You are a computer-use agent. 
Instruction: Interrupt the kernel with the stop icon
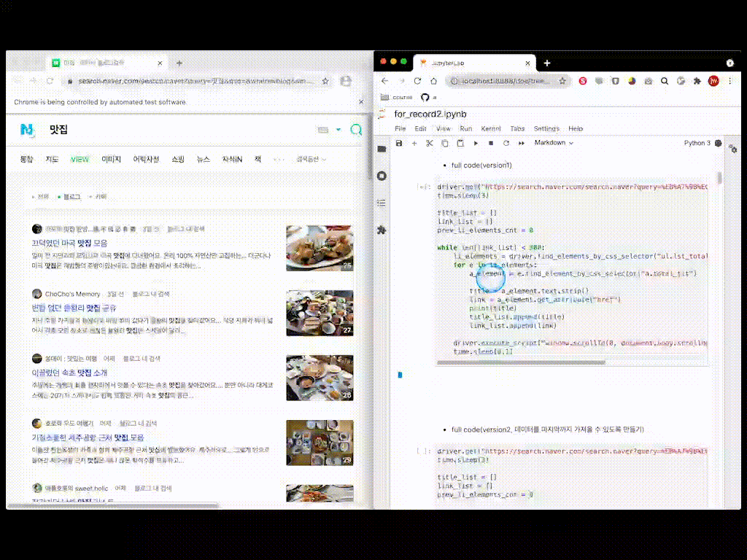[x=491, y=144]
